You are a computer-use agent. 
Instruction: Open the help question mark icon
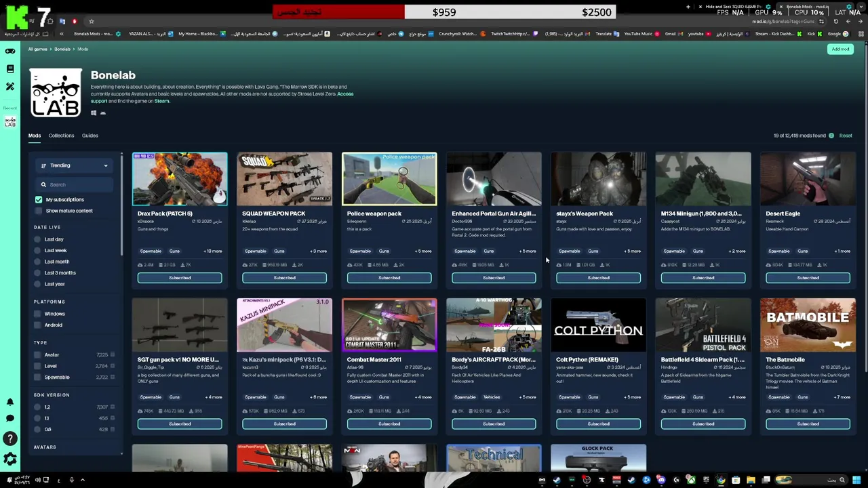point(10,439)
